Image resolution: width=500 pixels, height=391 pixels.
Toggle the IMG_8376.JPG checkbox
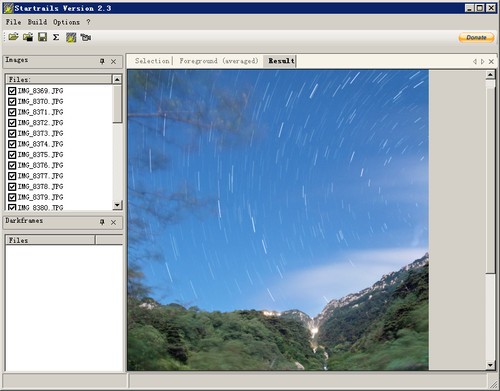[12, 165]
